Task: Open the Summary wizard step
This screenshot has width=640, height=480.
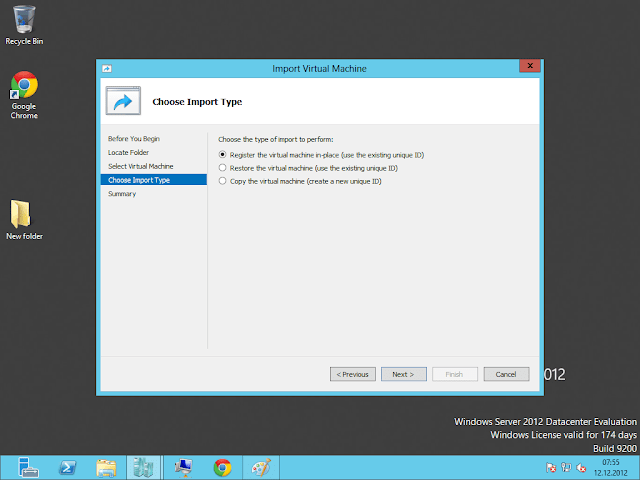Action: (x=122, y=194)
